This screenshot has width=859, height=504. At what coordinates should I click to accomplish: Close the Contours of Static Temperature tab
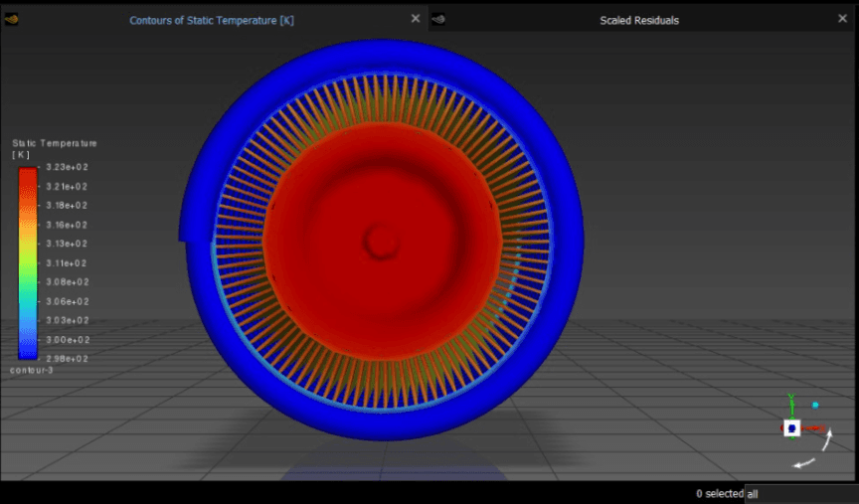coord(416,19)
